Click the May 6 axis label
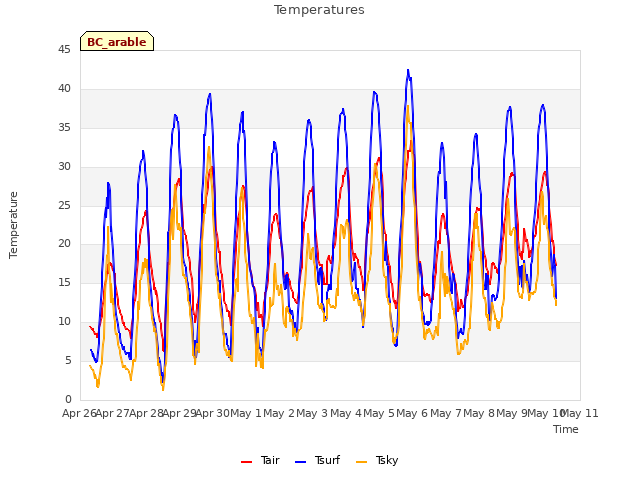The image size is (640, 480). click(413, 413)
